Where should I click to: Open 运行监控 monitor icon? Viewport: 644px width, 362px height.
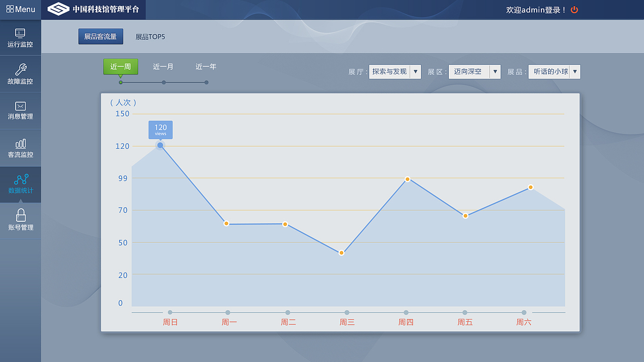pyautogui.click(x=20, y=33)
